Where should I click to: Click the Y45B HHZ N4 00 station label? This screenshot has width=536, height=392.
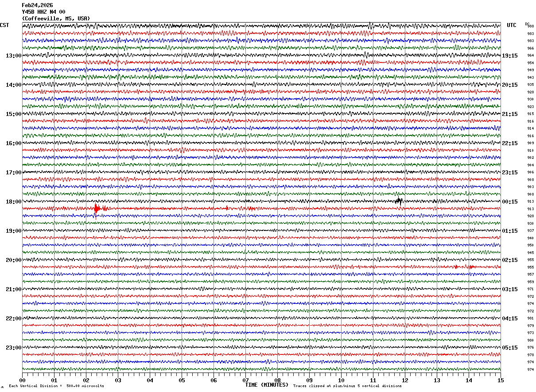point(43,12)
